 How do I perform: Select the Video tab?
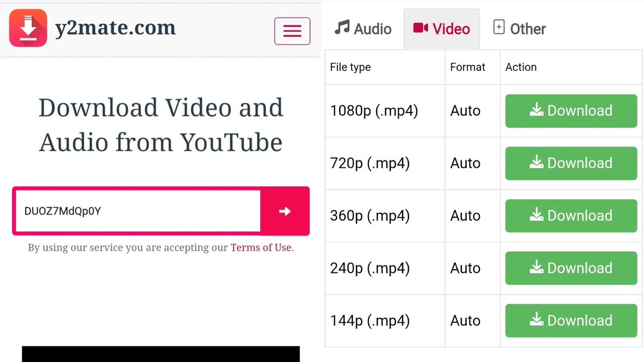441,29
